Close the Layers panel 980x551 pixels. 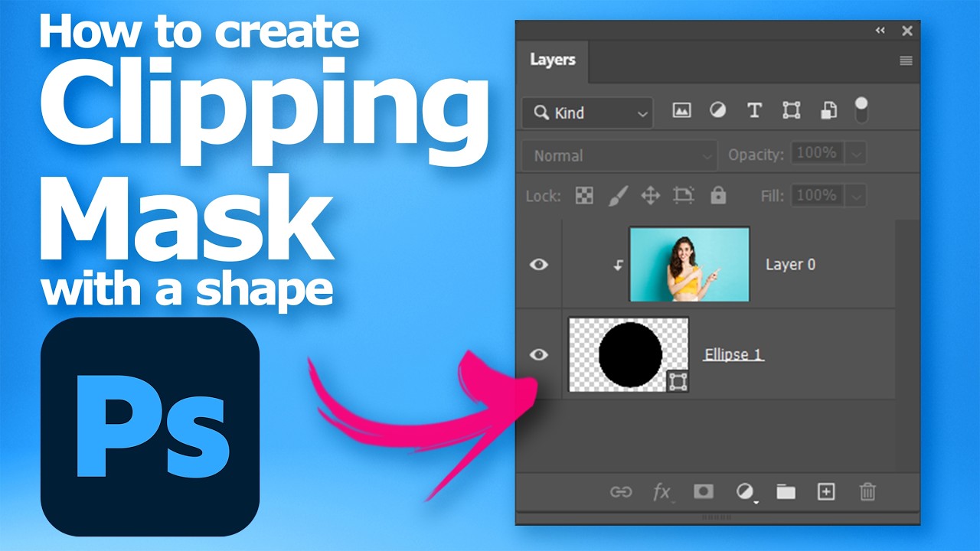pyautogui.click(x=907, y=31)
